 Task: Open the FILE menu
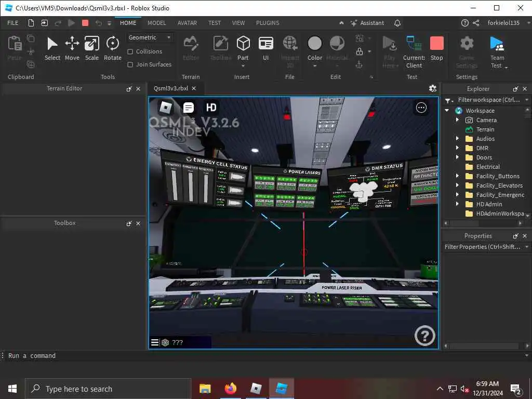(x=13, y=23)
